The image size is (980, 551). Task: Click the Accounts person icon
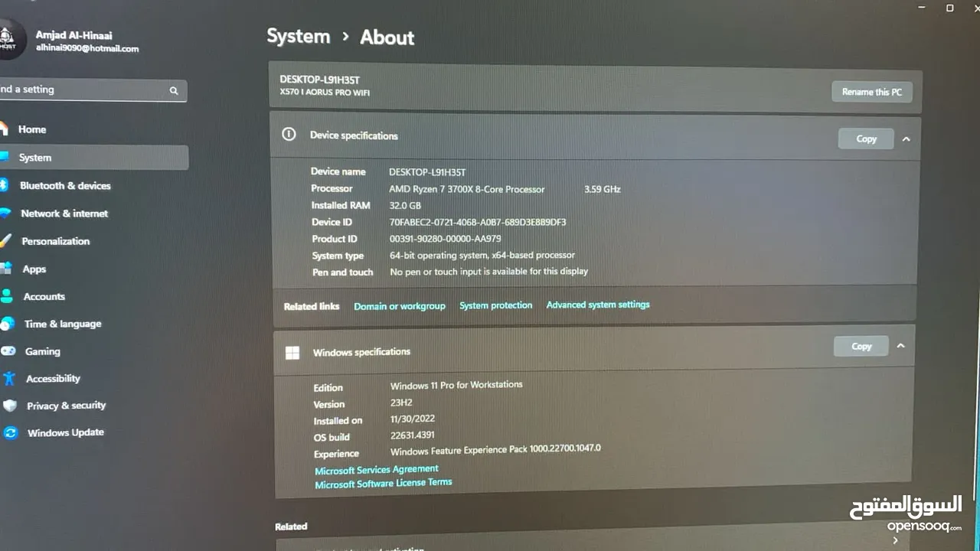[7, 295]
